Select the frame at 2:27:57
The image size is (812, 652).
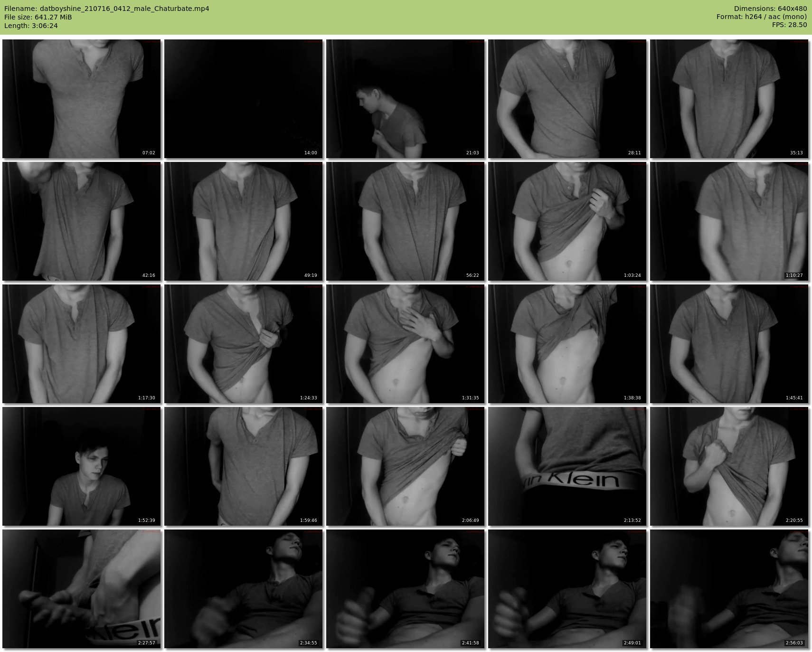(x=82, y=589)
